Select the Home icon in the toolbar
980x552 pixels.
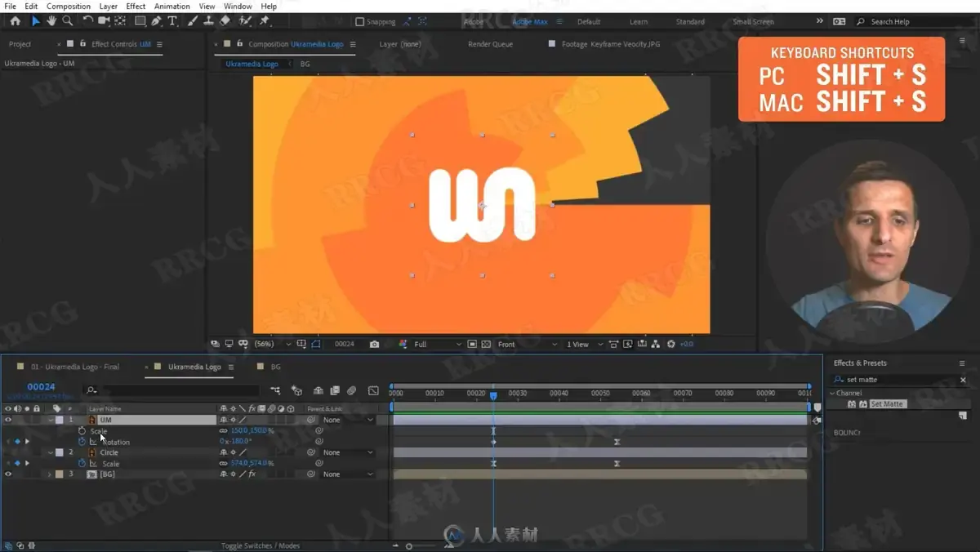coord(15,21)
